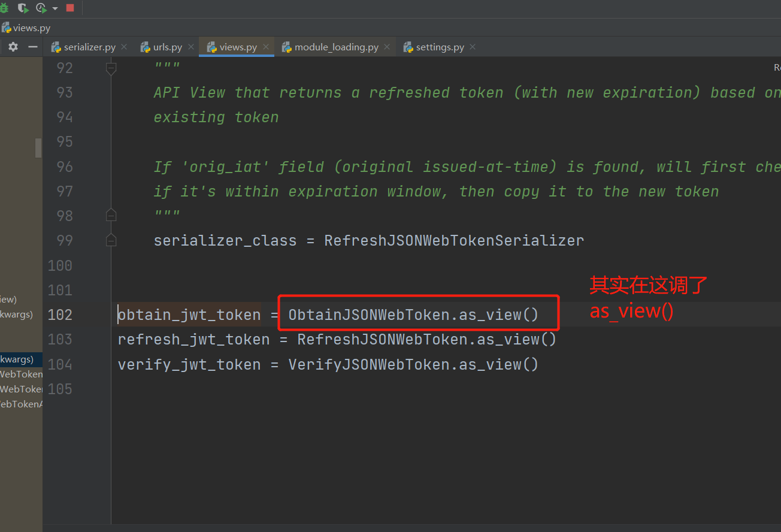Click the views.py breadcrumb in navigation bar

[26, 28]
